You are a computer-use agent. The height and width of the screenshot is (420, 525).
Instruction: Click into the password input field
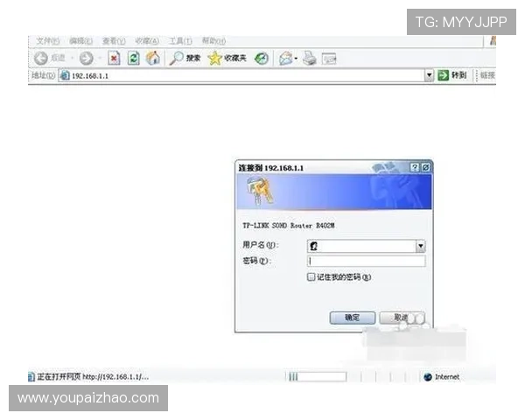(x=366, y=261)
